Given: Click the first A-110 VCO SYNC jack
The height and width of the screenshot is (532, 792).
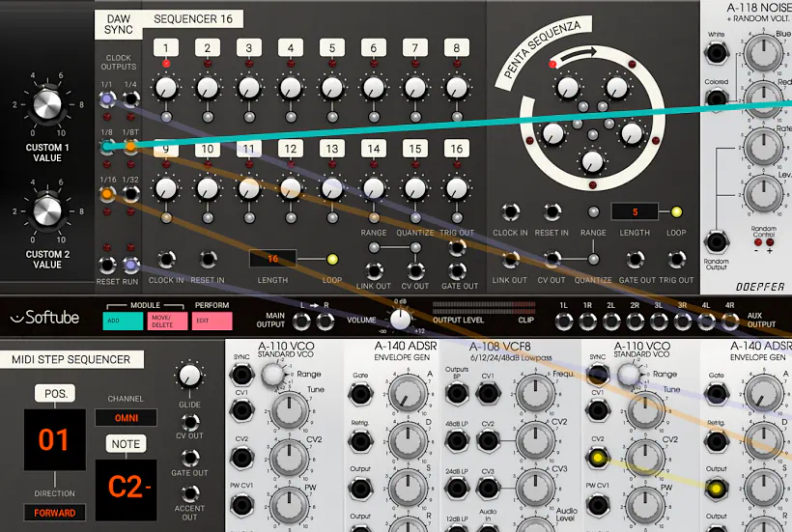Looking at the screenshot, I should (241, 375).
